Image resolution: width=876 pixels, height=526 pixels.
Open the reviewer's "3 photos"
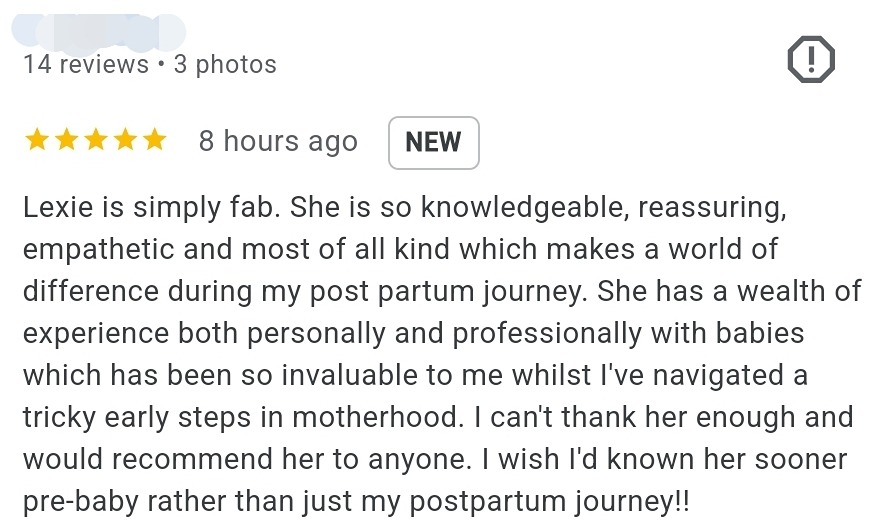click(x=225, y=65)
